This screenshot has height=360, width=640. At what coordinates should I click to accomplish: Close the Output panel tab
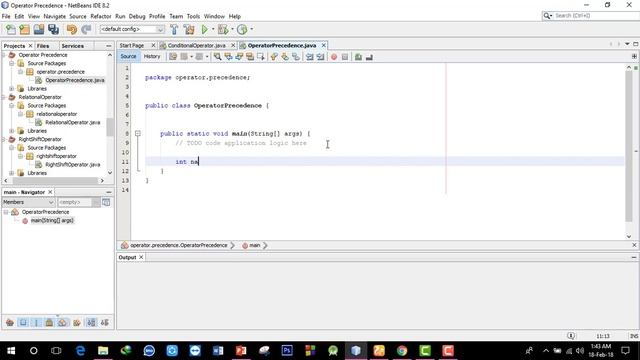click(x=141, y=257)
